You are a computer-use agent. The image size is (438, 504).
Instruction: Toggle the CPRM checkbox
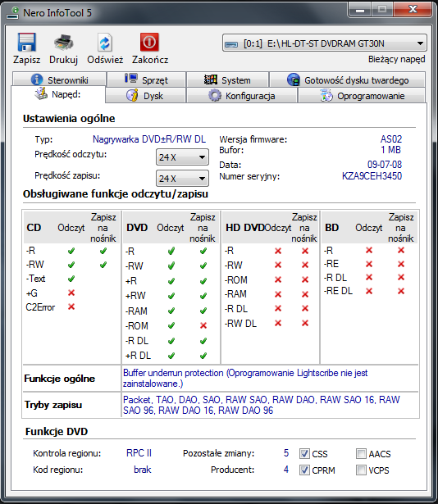pyautogui.click(x=304, y=470)
